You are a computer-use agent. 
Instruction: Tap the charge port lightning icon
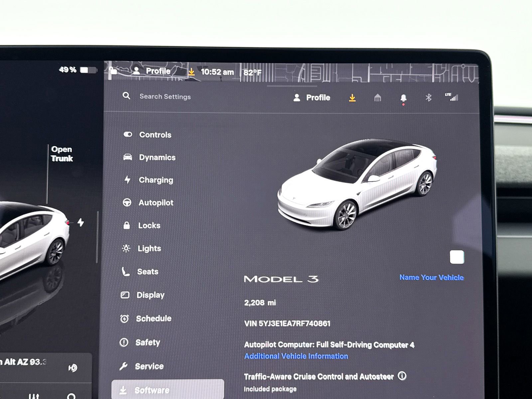(x=80, y=222)
